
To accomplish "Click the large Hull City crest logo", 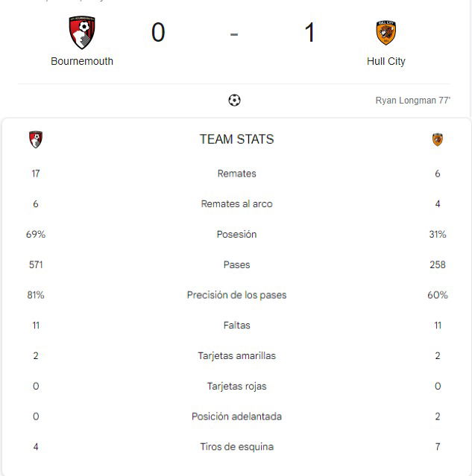I will [386, 33].
